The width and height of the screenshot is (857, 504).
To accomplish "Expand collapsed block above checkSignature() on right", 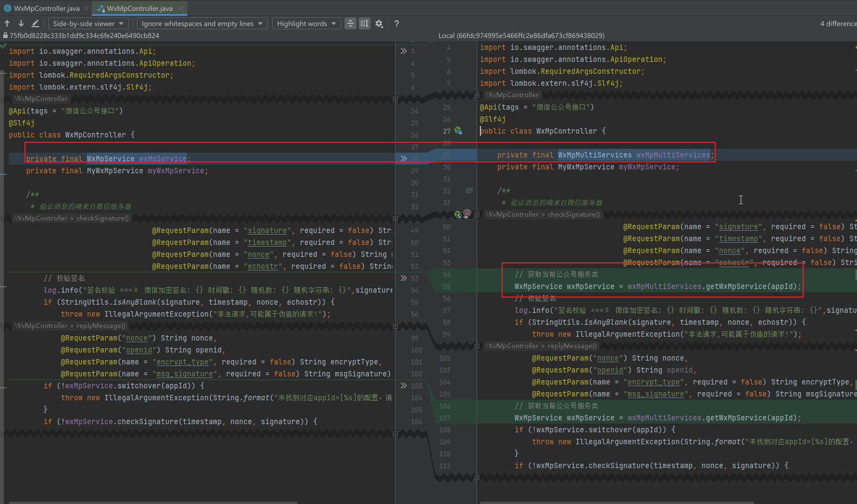I will pyautogui.click(x=477, y=215).
